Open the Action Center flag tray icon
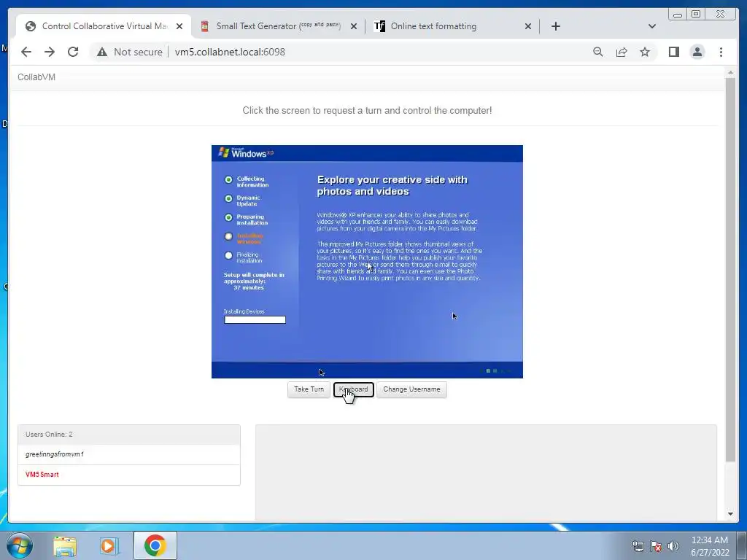The width and height of the screenshot is (747, 560). coord(656,546)
